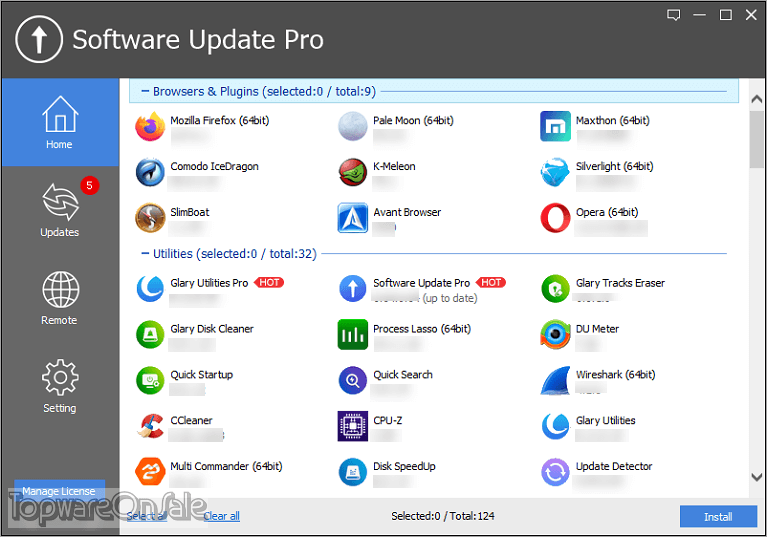The height and width of the screenshot is (537, 767).
Task: Click the Update Detector name text
Action: click(x=614, y=467)
